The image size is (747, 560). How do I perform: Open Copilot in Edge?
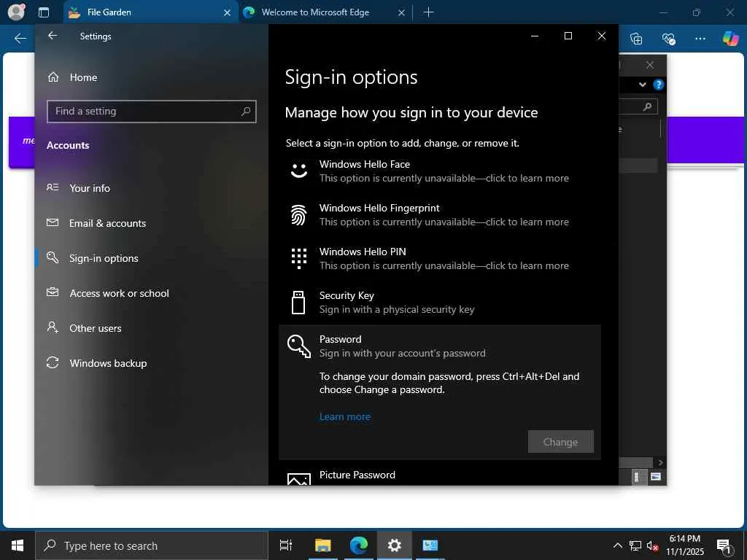click(x=730, y=39)
